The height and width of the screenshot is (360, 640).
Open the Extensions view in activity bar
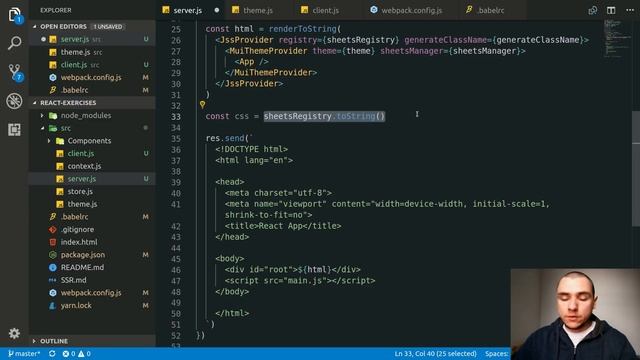tap(14, 129)
